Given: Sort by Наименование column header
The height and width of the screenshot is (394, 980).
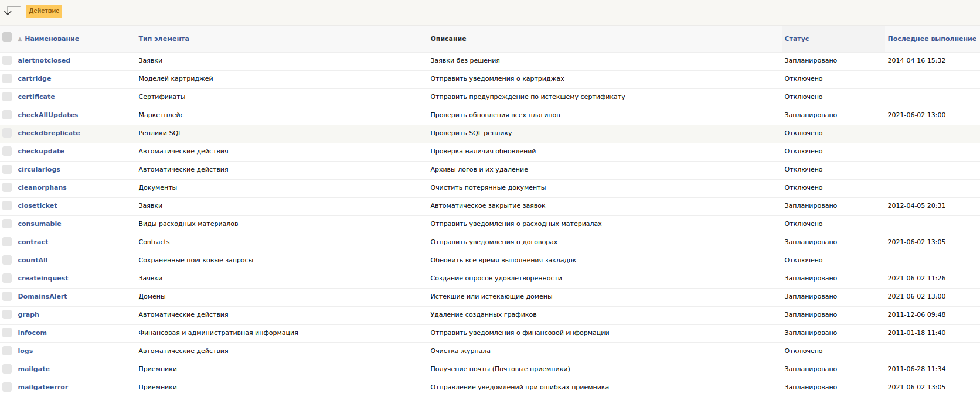Looking at the screenshot, I should point(52,39).
